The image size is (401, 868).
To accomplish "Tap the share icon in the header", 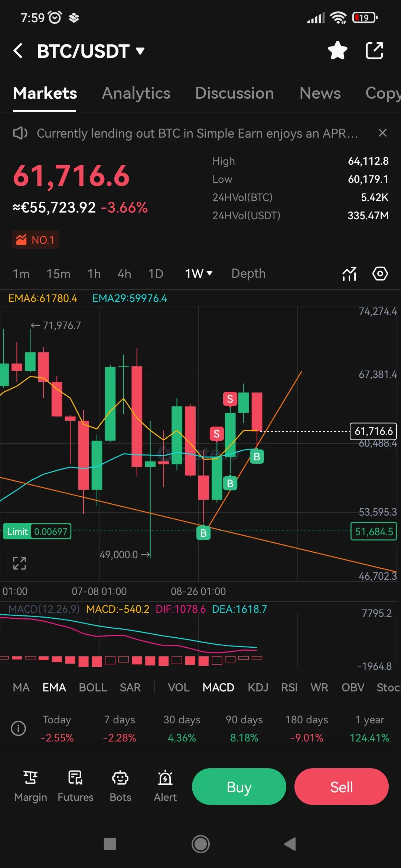I will [x=374, y=50].
